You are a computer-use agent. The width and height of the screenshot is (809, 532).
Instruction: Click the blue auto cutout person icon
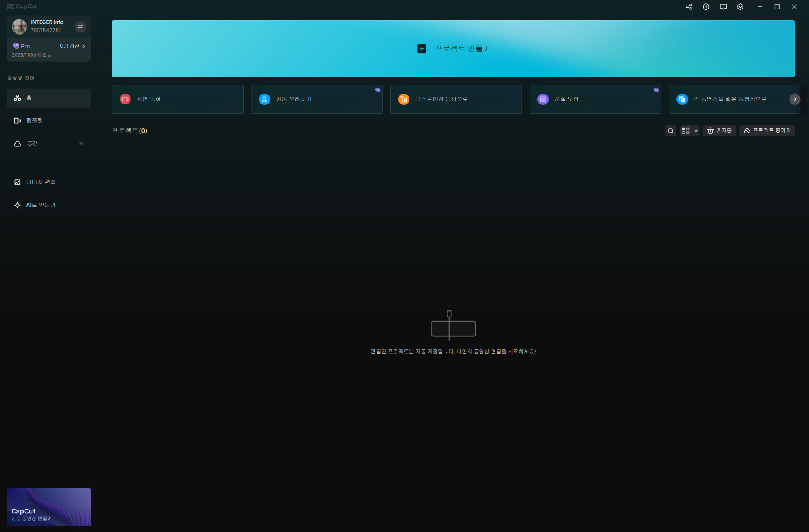pyautogui.click(x=264, y=99)
